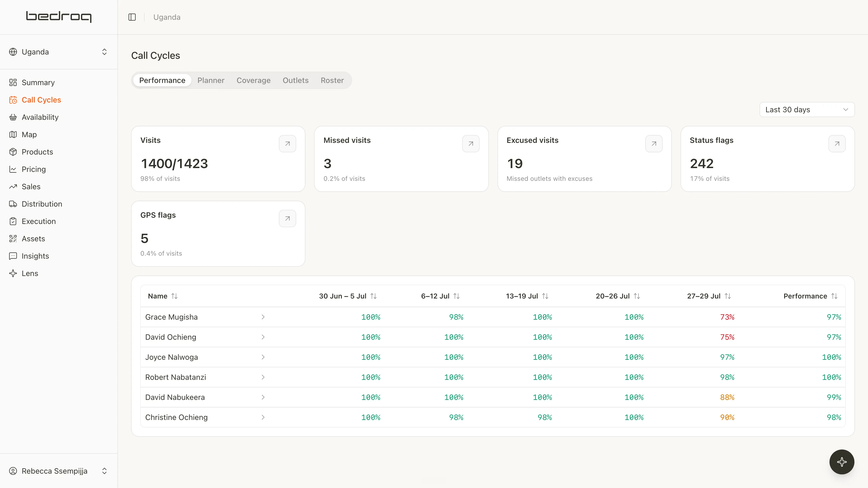Viewport: 868px width, 488px height.
Task: Open Lens sparkle icon in sidebar
Action: [13, 274]
